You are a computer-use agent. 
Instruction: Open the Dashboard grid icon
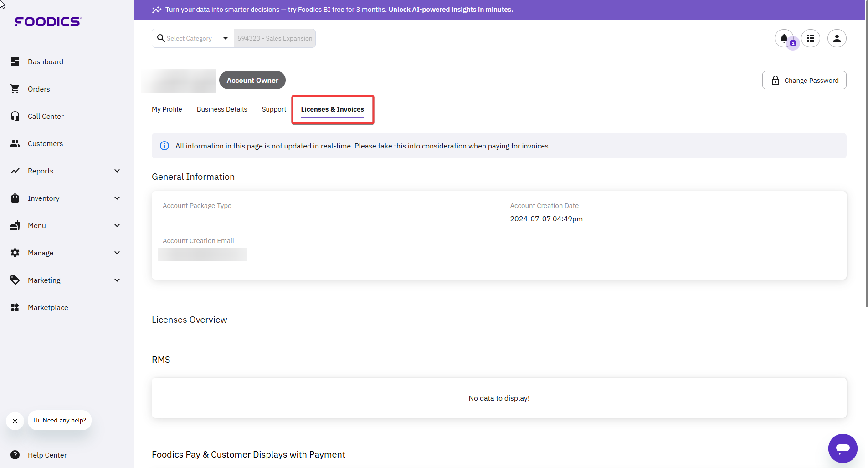[15, 61]
